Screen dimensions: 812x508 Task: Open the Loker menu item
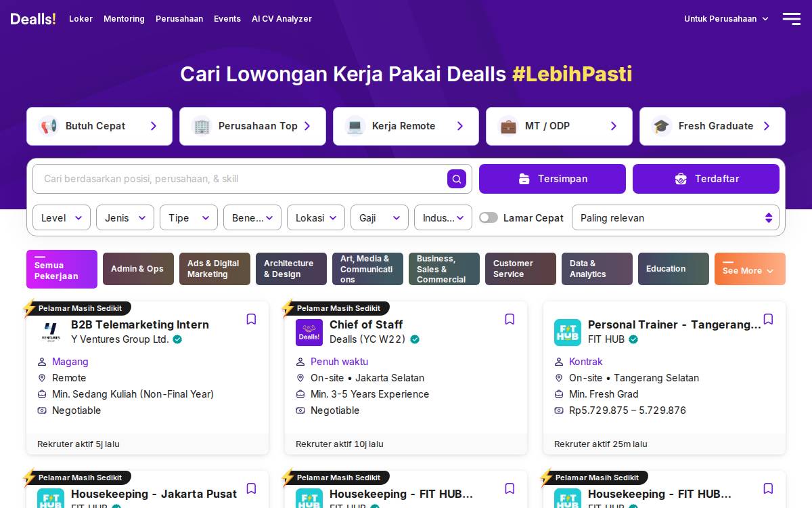point(81,19)
